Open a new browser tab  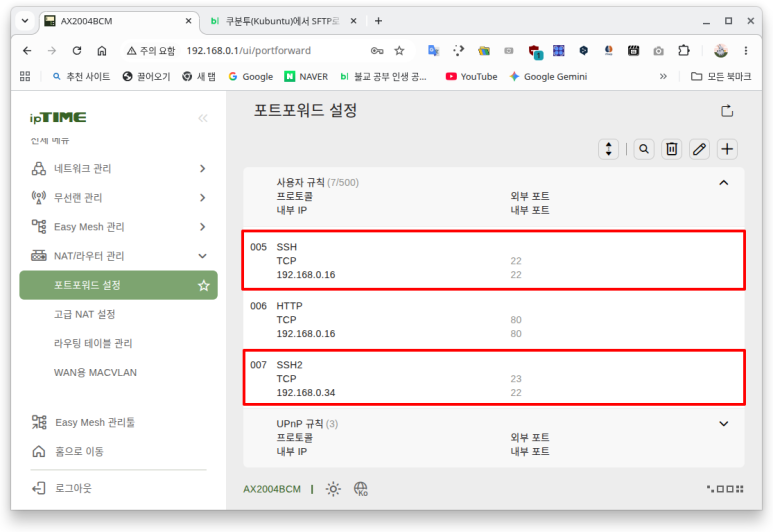378,21
